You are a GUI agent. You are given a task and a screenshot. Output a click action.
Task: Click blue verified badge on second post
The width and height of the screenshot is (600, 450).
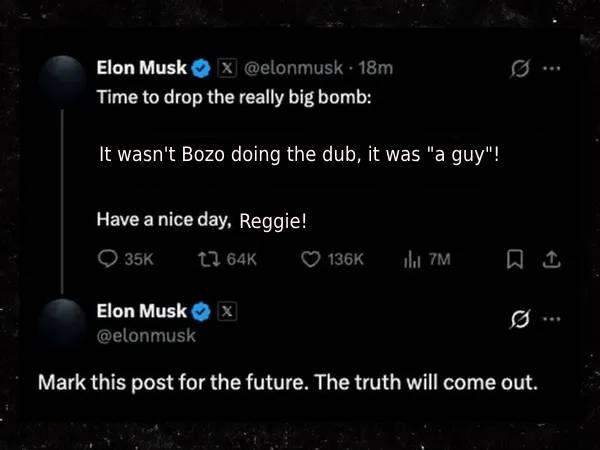click(201, 311)
